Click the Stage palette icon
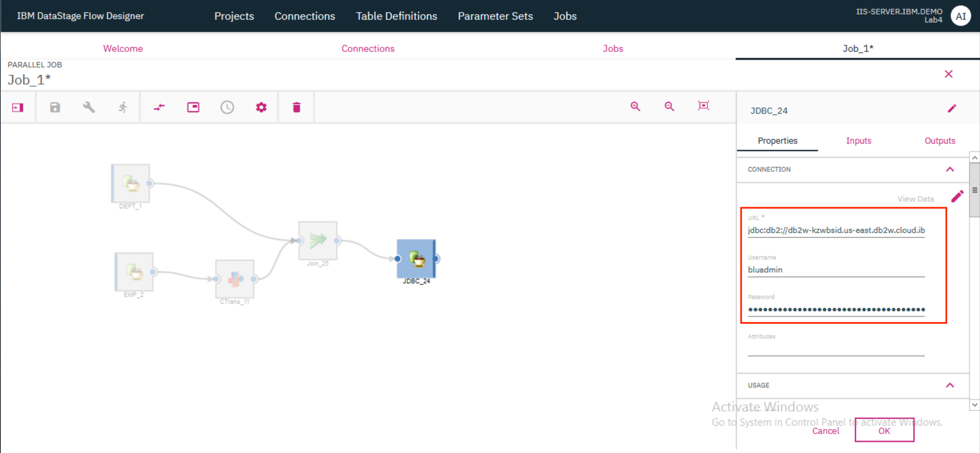The image size is (980, 453). click(17, 107)
